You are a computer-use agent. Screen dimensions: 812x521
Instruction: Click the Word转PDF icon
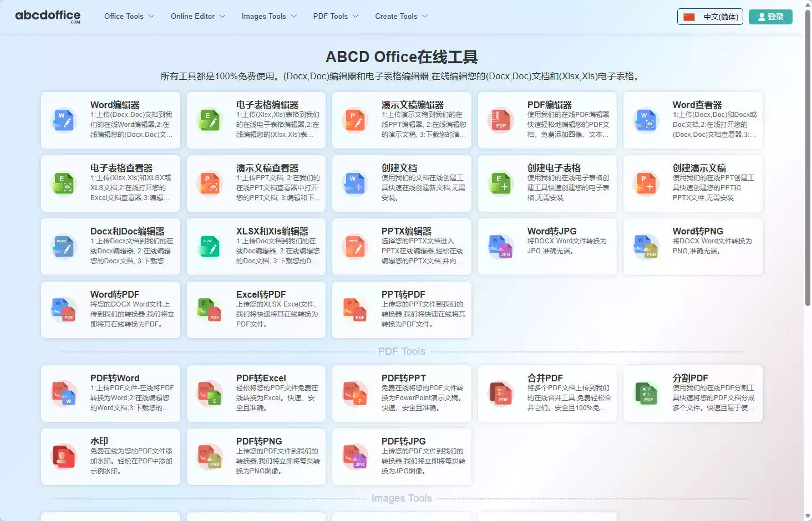point(64,310)
